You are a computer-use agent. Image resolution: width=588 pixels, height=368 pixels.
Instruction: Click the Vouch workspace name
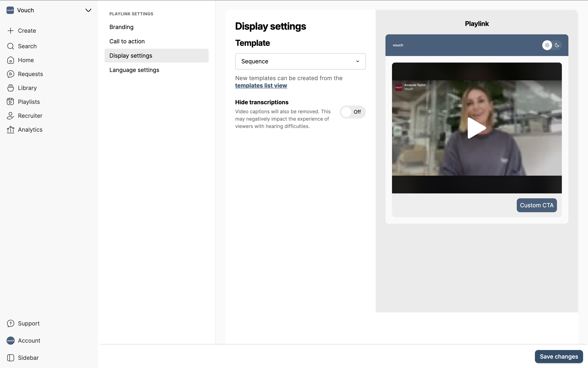tap(26, 10)
